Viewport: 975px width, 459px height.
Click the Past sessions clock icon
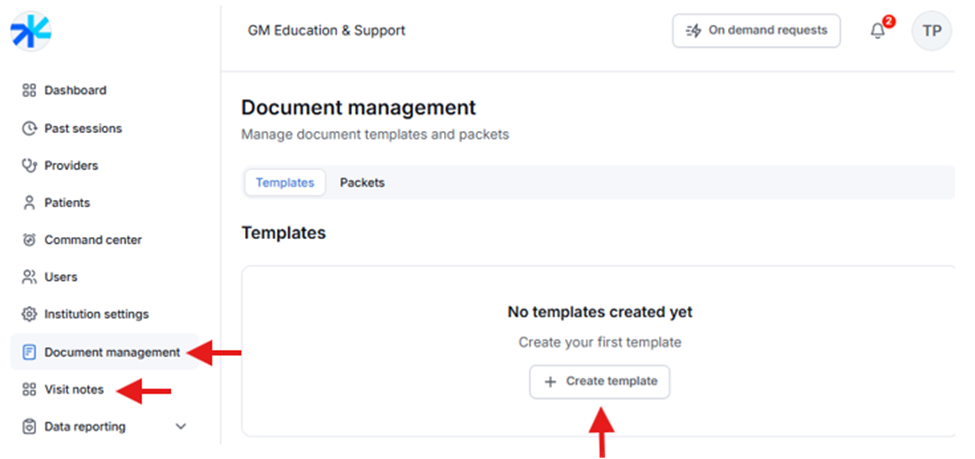29,129
